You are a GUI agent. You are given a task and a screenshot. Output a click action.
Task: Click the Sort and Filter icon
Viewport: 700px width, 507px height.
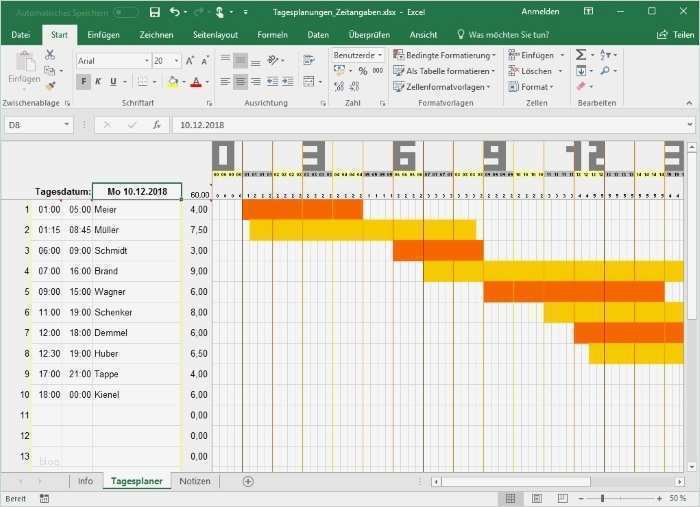pos(605,55)
